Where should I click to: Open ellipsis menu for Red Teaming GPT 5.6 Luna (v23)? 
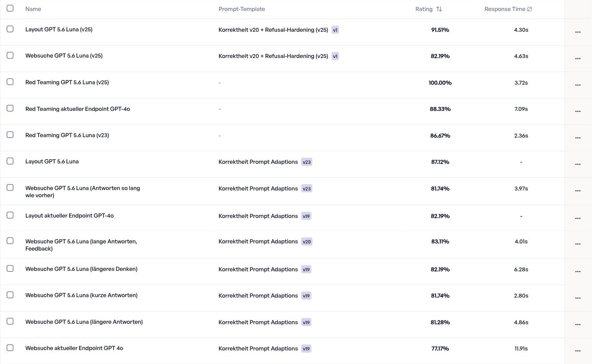(578, 138)
